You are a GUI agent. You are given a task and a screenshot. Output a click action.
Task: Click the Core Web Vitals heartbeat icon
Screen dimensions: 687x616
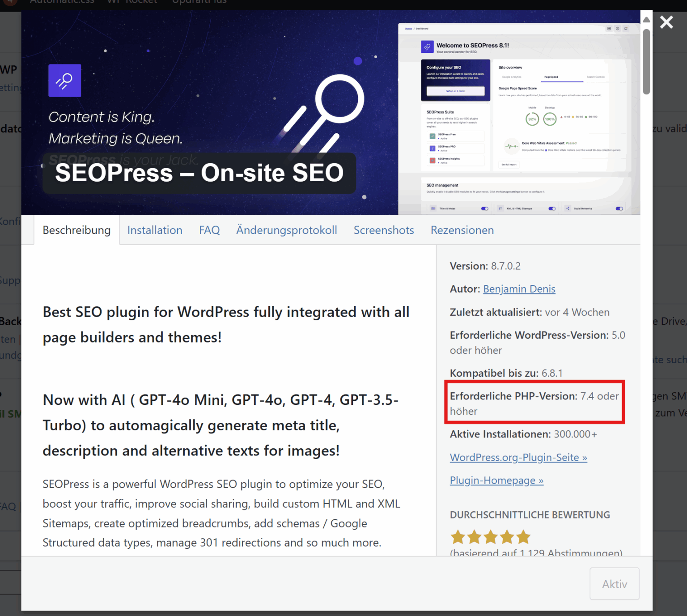(x=512, y=146)
